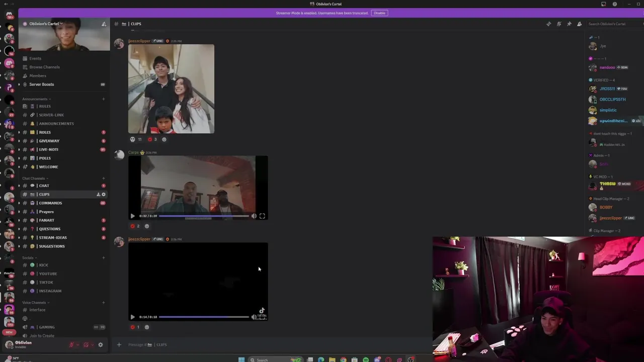Show pinned messages in CLIPS channel
This screenshot has height=362, width=644.
[569, 24]
